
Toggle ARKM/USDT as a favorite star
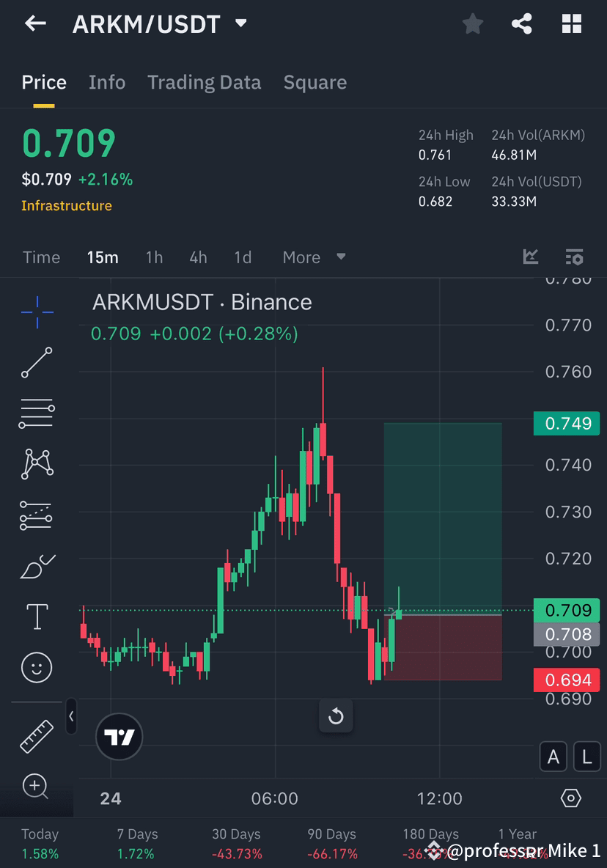pos(473,23)
